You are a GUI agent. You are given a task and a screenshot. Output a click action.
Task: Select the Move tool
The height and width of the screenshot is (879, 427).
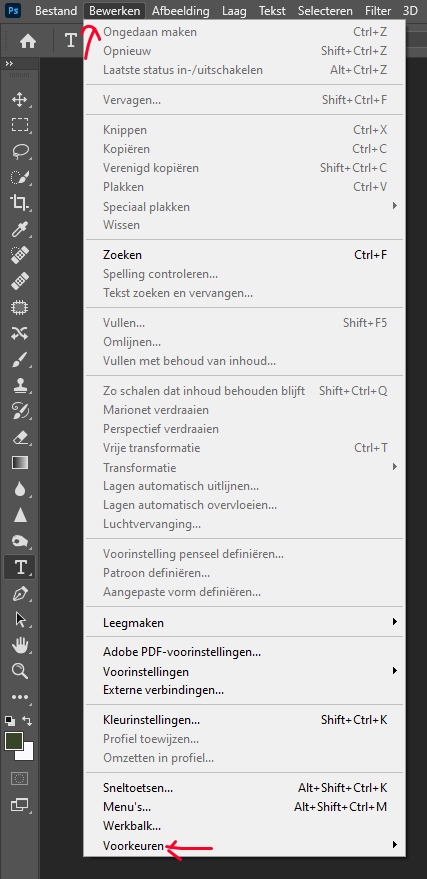pyautogui.click(x=20, y=100)
